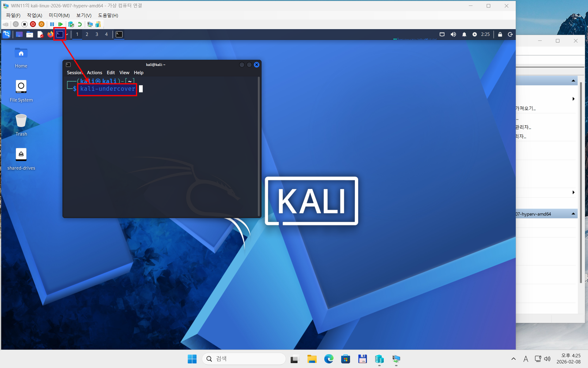Open Microsoft Edge from Windows taskbar
588x368 pixels.
pyautogui.click(x=329, y=359)
